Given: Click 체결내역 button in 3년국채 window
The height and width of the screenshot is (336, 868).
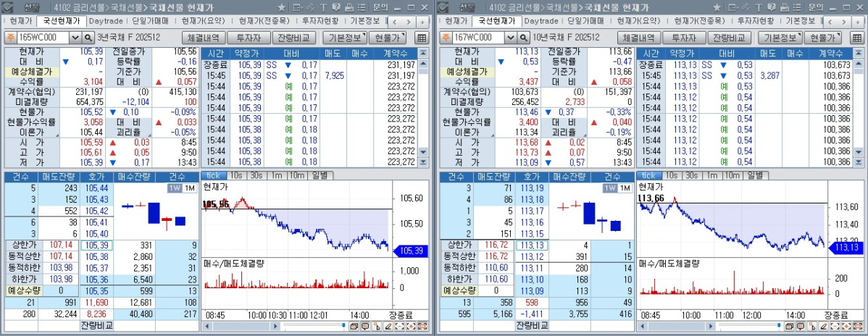Looking at the screenshot, I should pyautogui.click(x=204, y=38).
